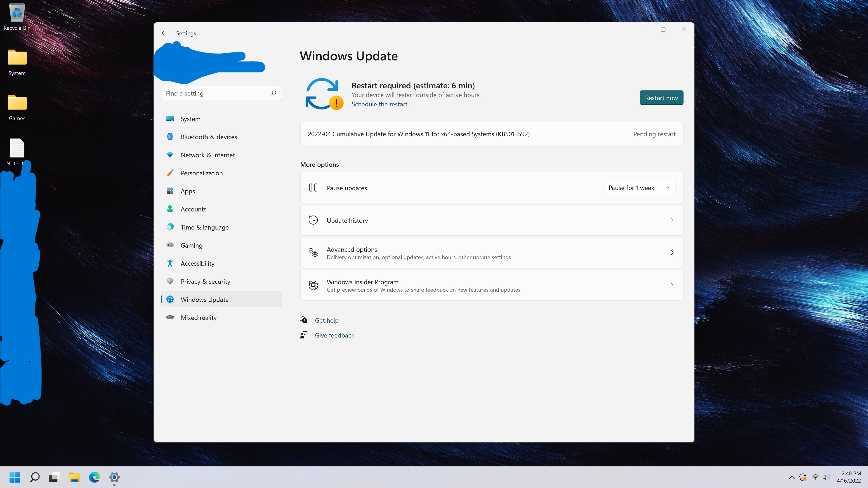Click the Advanced options gear icon
This screenshot has width=868, height=488.
pos(314,252)
